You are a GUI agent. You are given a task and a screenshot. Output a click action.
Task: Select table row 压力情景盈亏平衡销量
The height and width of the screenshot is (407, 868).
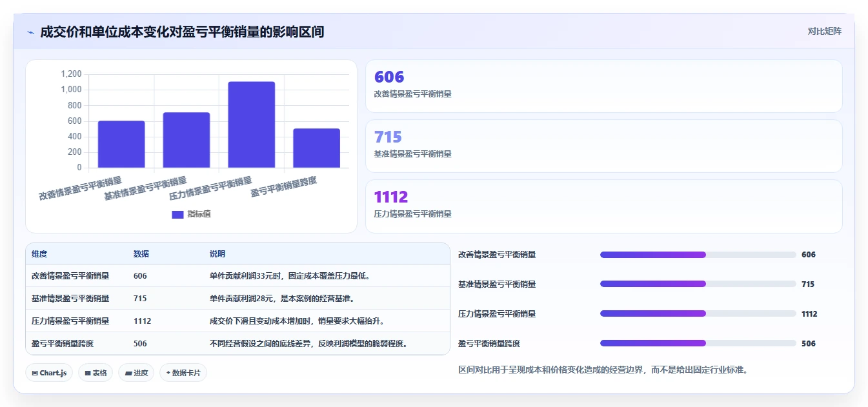(237, 321)
